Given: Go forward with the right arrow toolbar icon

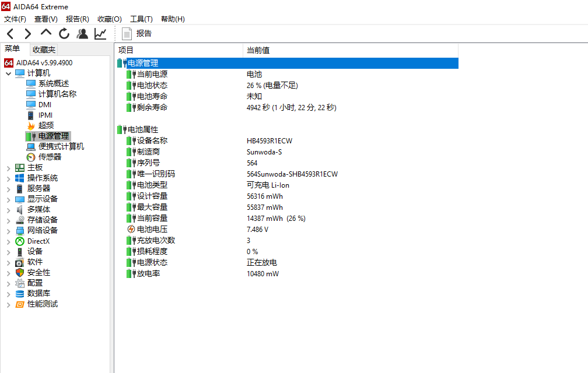Looking at the screenshot, I should [28, 34].
